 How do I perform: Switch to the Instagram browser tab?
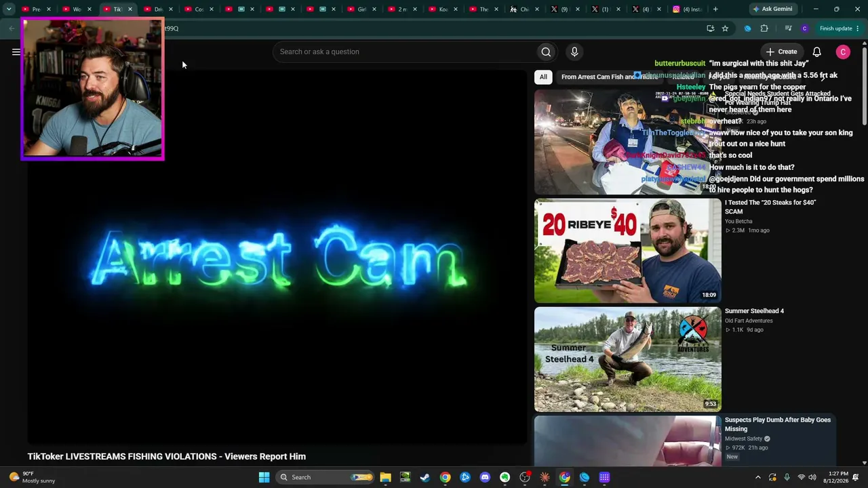(x=686, y=9)
